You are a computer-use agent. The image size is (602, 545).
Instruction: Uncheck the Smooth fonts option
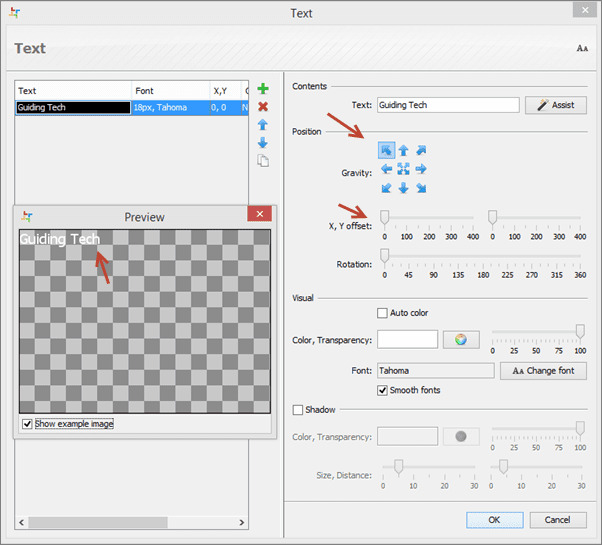(382, 390)
